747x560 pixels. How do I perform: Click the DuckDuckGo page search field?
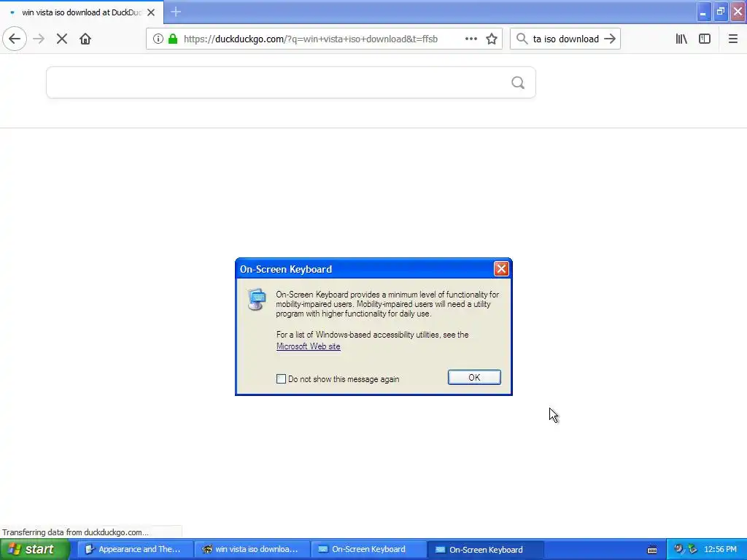point(291,83)
